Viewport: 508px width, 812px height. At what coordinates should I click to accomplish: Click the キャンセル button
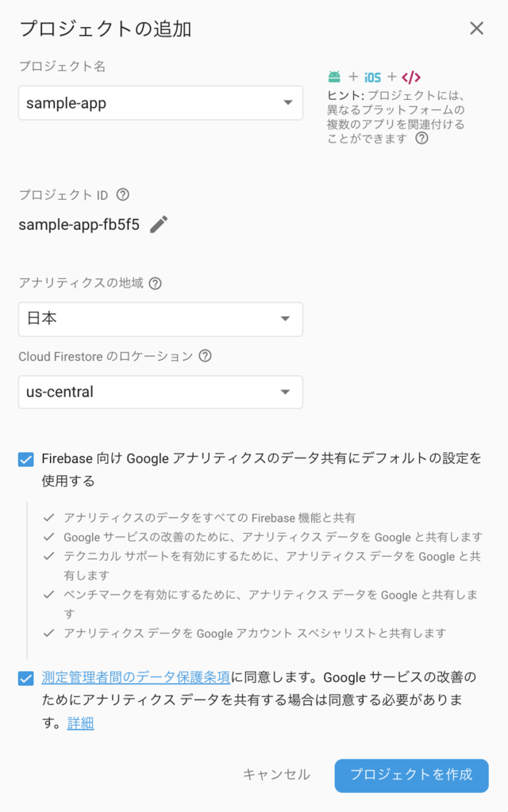click(x=275, y=776)
